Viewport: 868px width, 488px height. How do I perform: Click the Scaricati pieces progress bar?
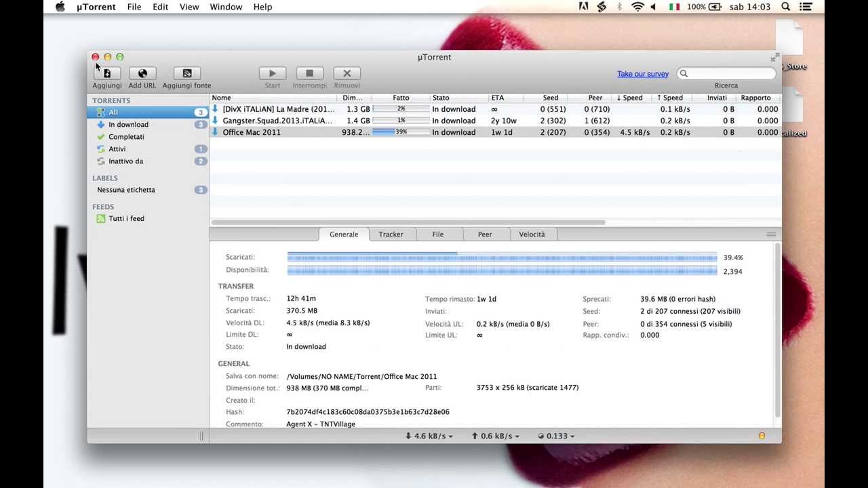click(502, 258)
